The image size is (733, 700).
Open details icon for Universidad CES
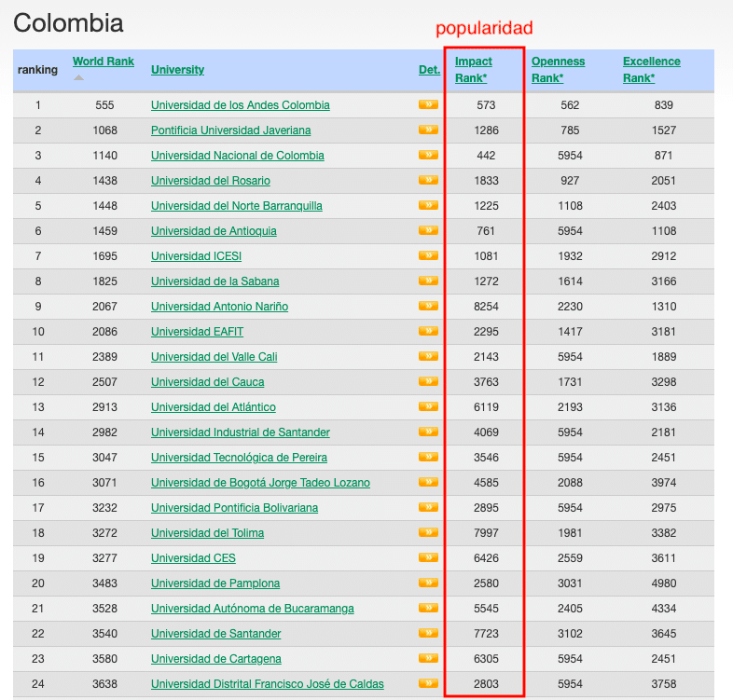coord(428,557)
